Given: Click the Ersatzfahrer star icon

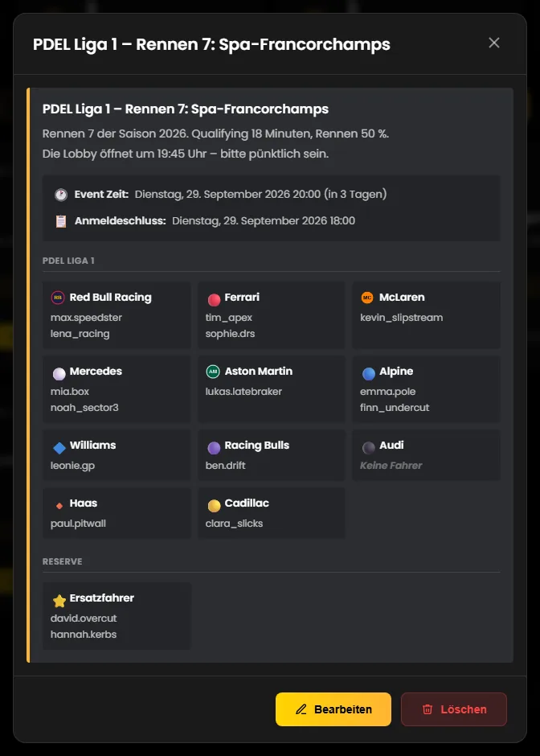Looking at the screenshot, I should [x=59, y=601].
